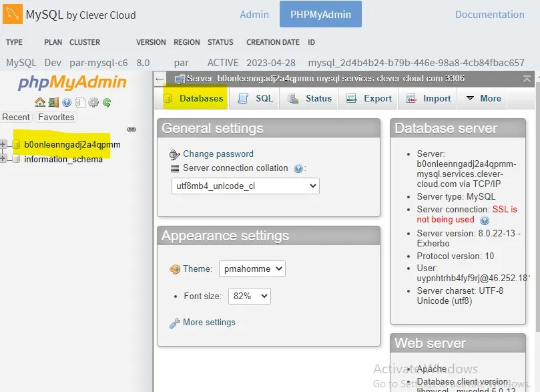Click help icon beside SSL is not being used
This screenshot has height=392, width=540.
click(x=485, y=220)
